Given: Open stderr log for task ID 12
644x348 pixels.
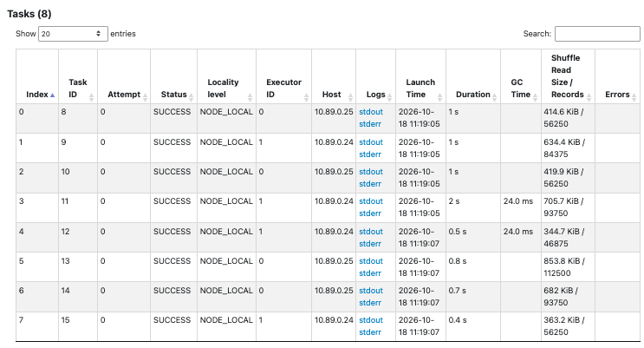Looking at the screenshot, I should tap(370, 245).
